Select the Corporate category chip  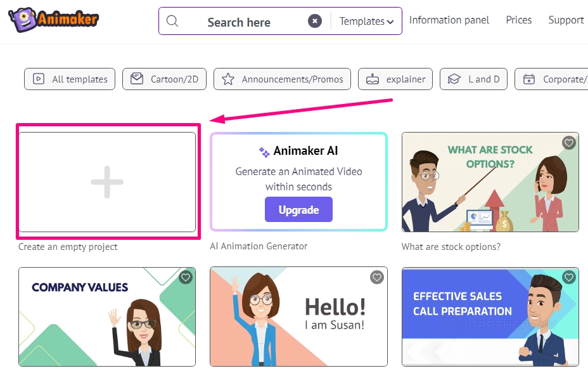(x=551, y=79)
